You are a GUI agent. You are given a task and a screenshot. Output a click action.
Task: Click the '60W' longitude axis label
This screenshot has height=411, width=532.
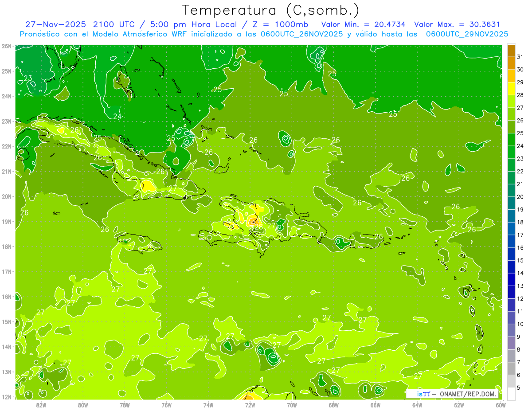[501, 404]
